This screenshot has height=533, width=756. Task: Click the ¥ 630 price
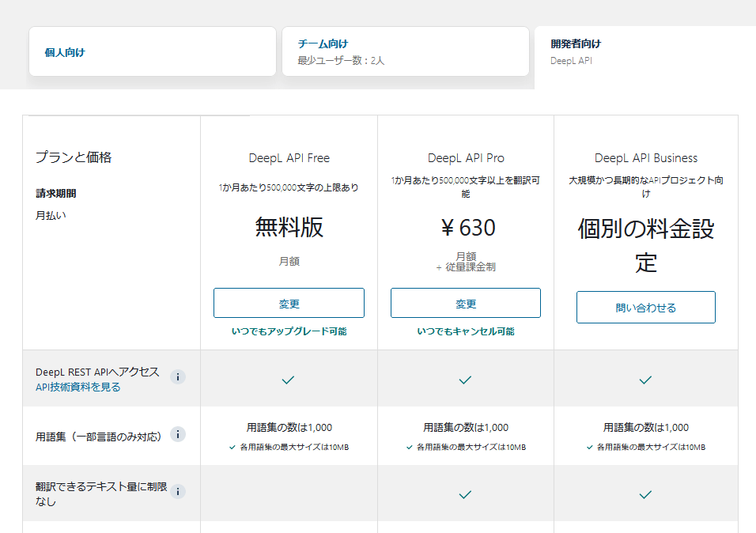coord(467,228)
